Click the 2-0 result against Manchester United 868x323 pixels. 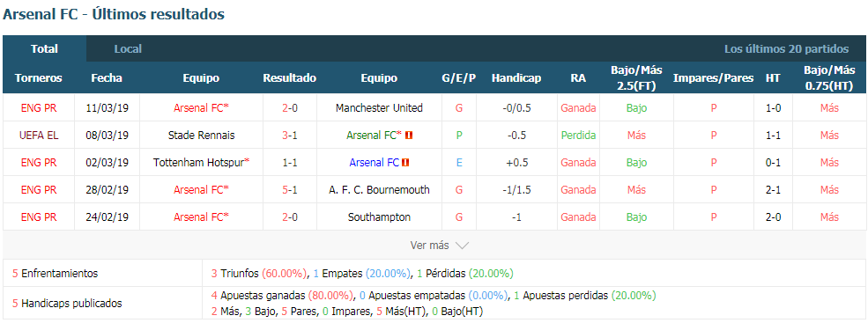(x=290, y=108)
